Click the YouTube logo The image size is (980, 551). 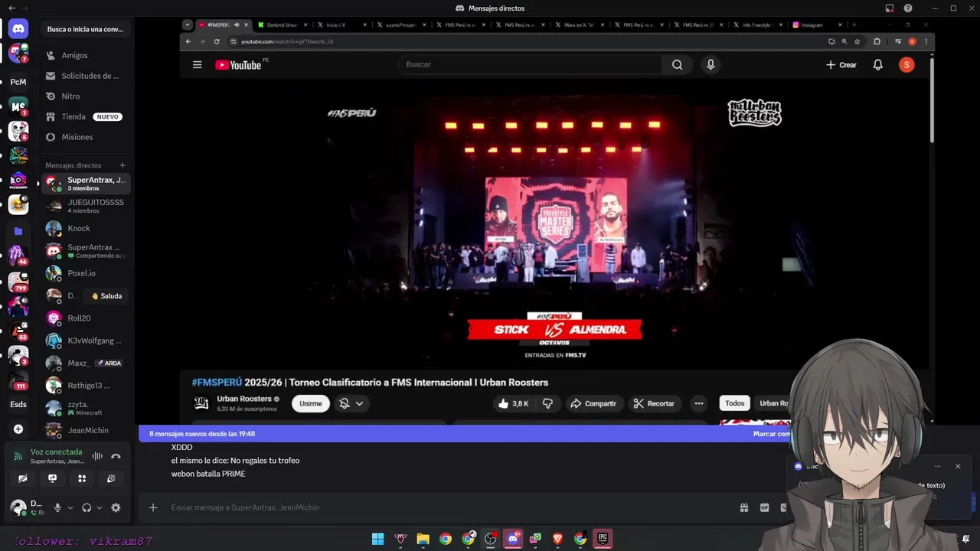coord(238,65)
